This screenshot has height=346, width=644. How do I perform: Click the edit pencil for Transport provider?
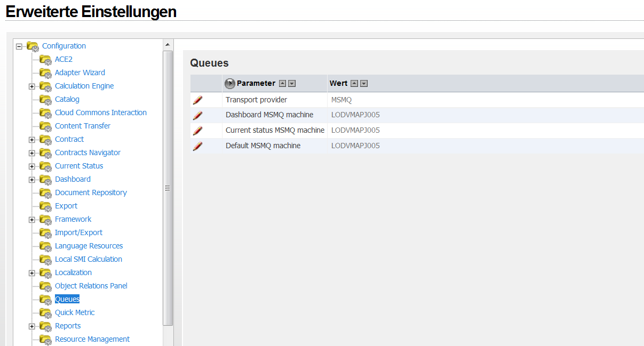pyautogui.click(x=197, y=100)
